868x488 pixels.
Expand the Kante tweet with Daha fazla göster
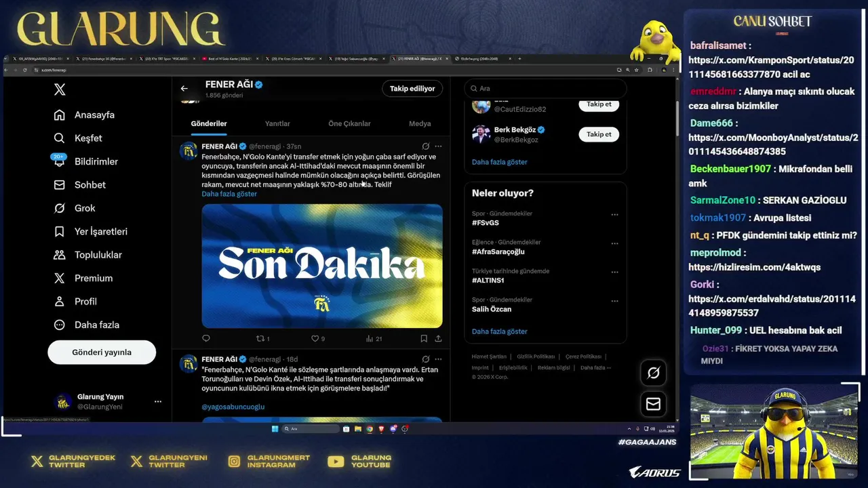[x=229, y=194]
